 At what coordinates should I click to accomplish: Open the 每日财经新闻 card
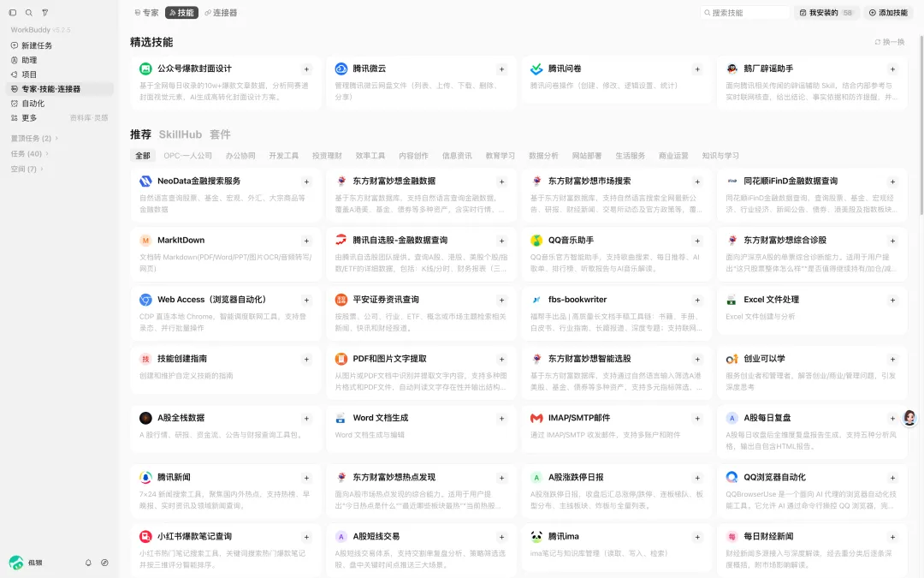[812, 551]
